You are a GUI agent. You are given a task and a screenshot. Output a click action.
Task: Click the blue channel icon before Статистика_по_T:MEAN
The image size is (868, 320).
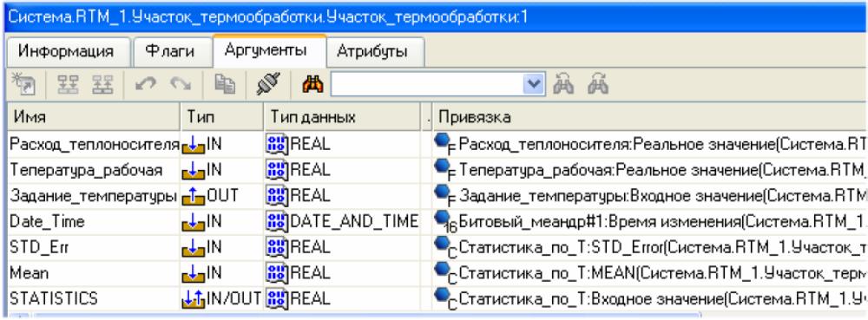tap(444, 273)
